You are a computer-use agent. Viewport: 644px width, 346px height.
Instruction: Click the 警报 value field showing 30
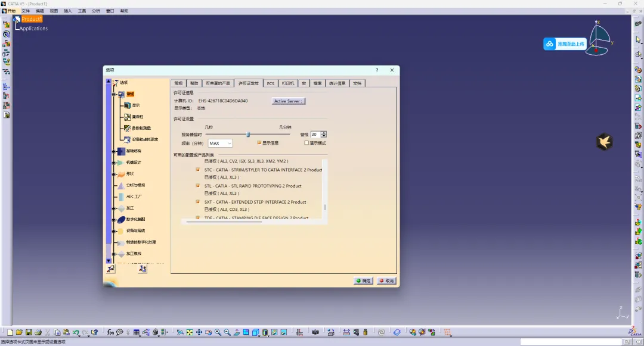click(x=315, y=135)
